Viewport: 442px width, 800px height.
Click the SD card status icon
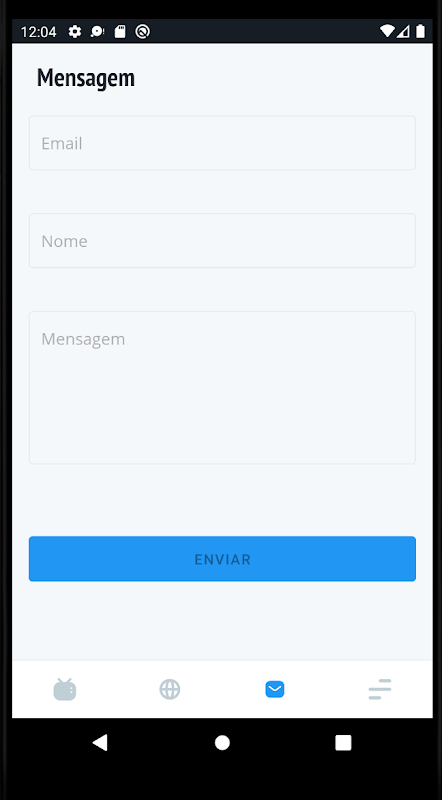click(120, 32)
